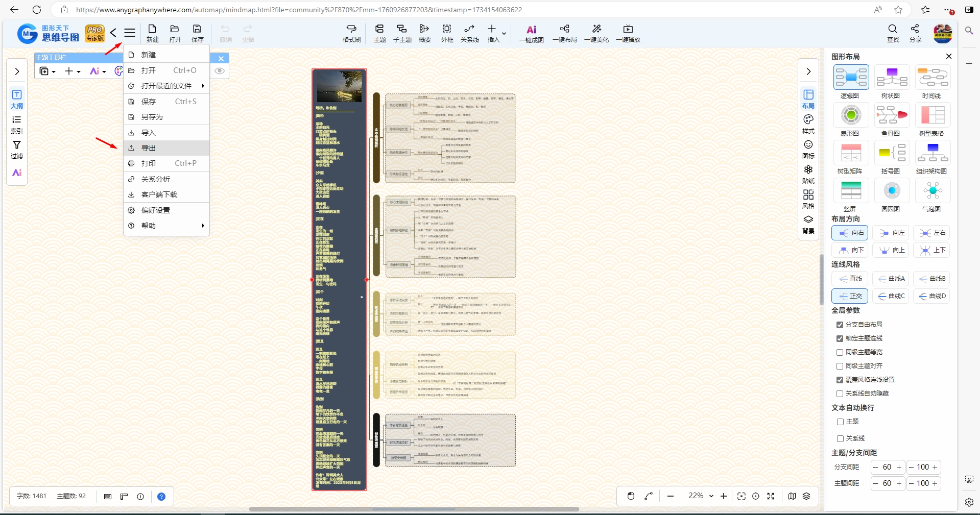
Task: Choose 另存为 in the file menu
Action: (167, 117)
